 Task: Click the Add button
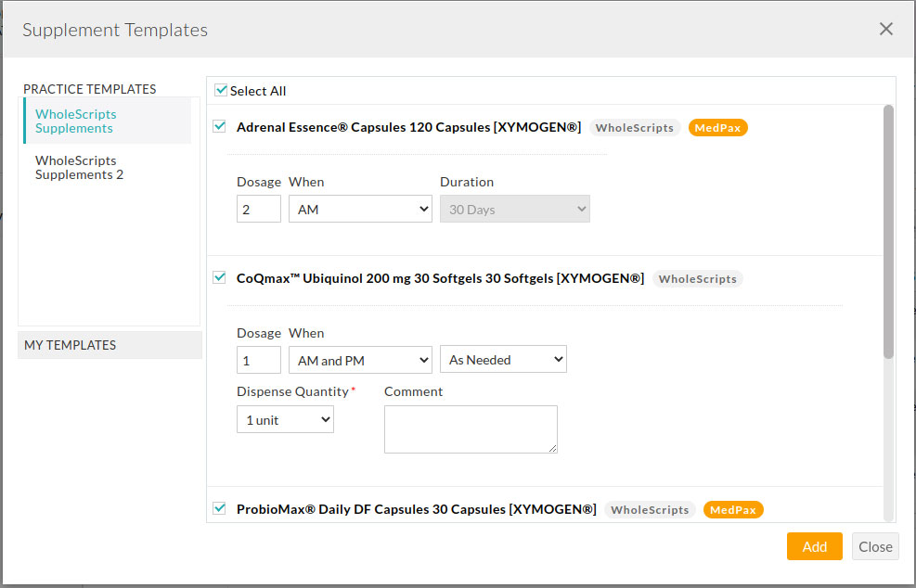814,546
